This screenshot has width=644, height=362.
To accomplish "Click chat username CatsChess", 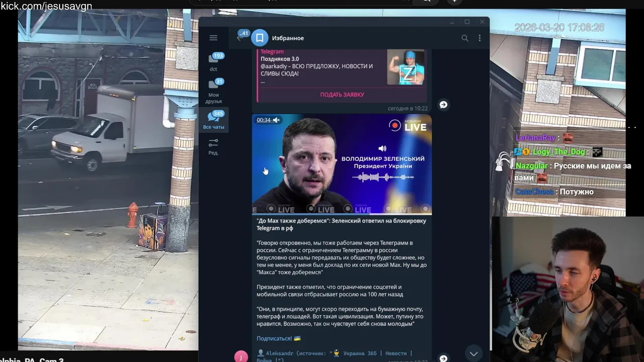I will [x=534, y=192].
